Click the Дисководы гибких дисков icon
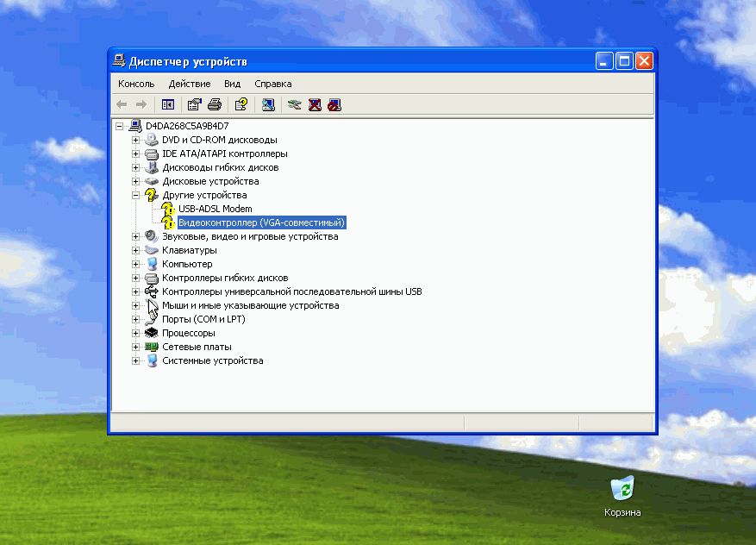 coord(152,167)
